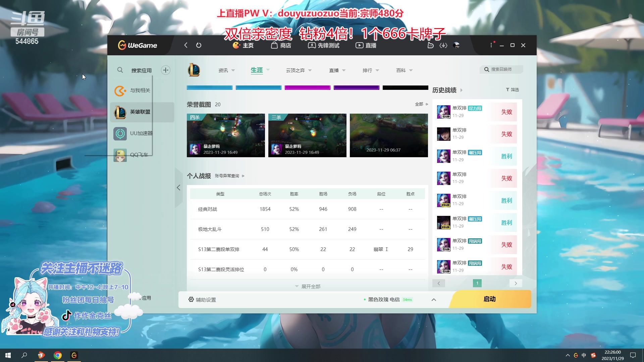Open 账号异常查询 link
The height and width of the screenshot is (362, 644).
(x=229, y=176)
